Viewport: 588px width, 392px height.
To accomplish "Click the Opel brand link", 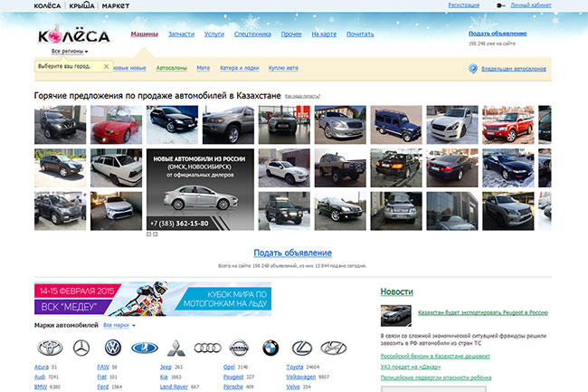I will pos(229,367).
